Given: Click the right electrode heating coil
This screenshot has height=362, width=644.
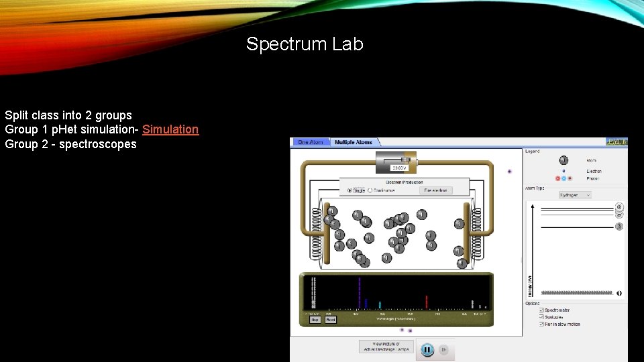Looking at the screenshot, I should pos(476,233).
